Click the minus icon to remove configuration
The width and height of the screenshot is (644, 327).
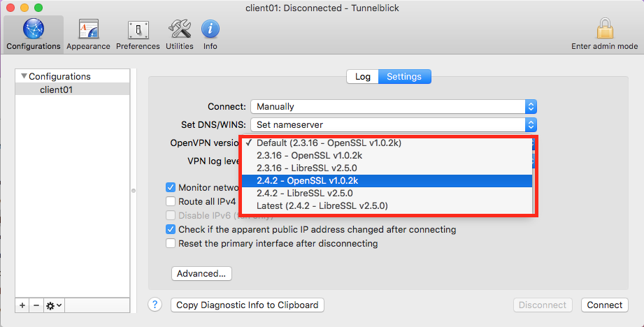[36, 305]
